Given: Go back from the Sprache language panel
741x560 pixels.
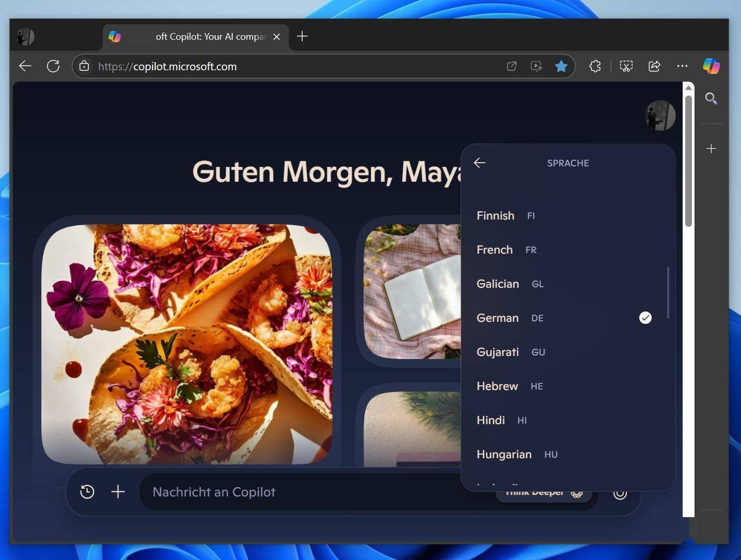Looking at the screenshot, I should 480,163.
